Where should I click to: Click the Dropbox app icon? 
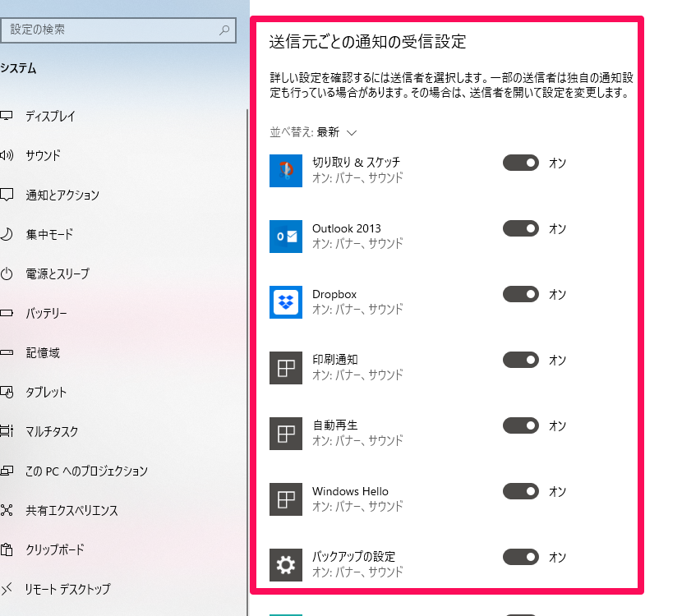pos(286,302)
